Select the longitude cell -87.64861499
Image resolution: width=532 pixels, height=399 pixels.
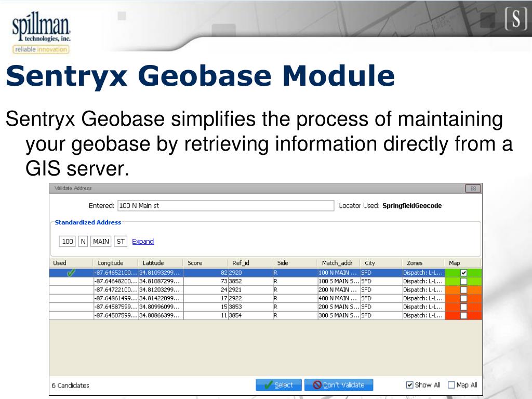[x=116, y=298]
